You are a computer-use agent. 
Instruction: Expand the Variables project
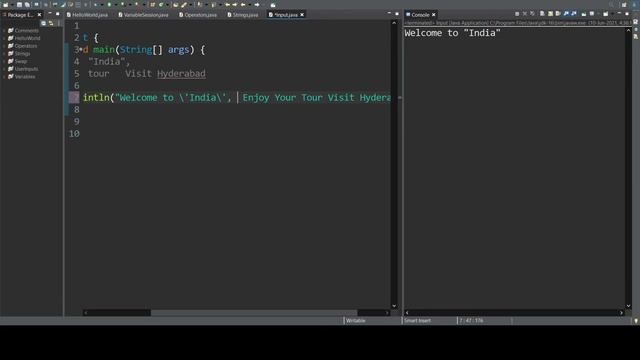pyautogui.click(x=4, y=77)
